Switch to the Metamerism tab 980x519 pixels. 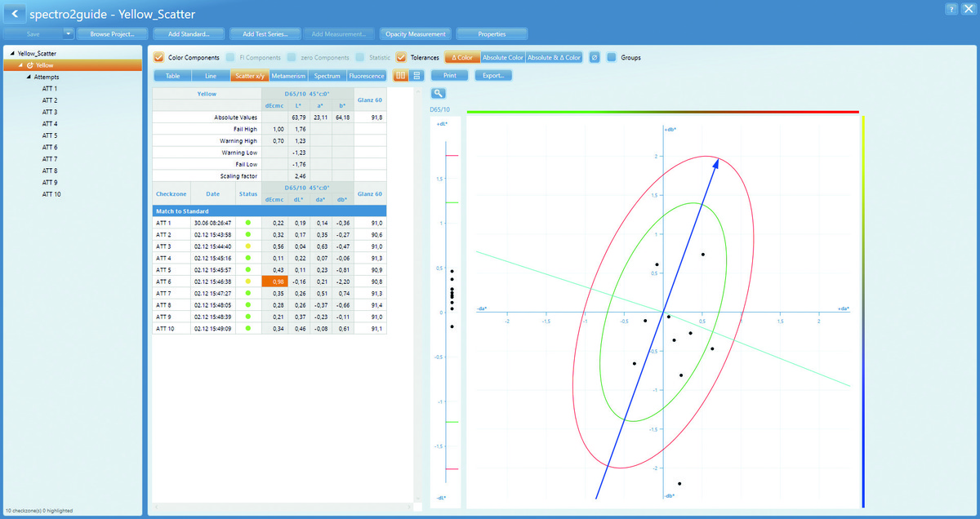pos(288,76)
